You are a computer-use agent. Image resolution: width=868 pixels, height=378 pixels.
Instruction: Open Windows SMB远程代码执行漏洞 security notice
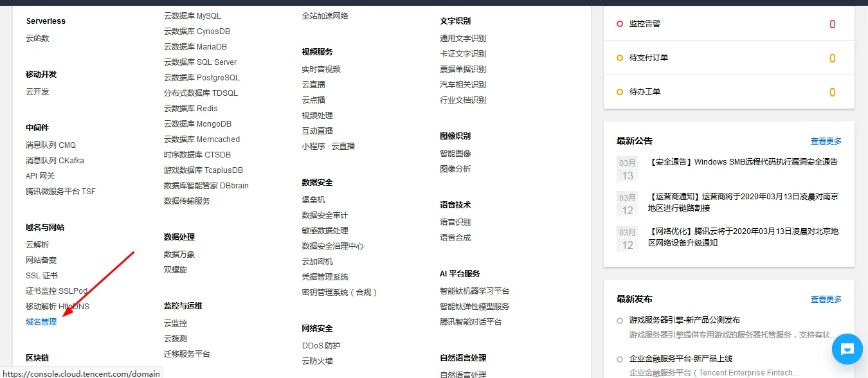point(743,162)
